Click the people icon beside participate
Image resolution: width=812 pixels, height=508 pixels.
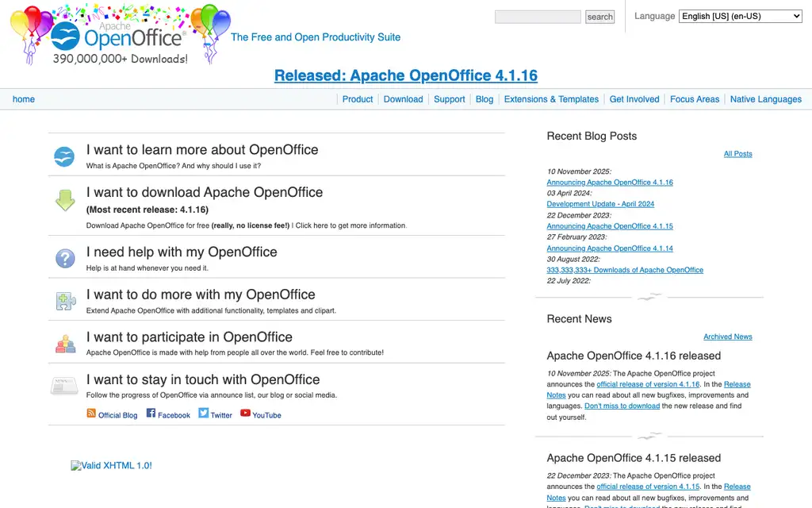[65, 344]
